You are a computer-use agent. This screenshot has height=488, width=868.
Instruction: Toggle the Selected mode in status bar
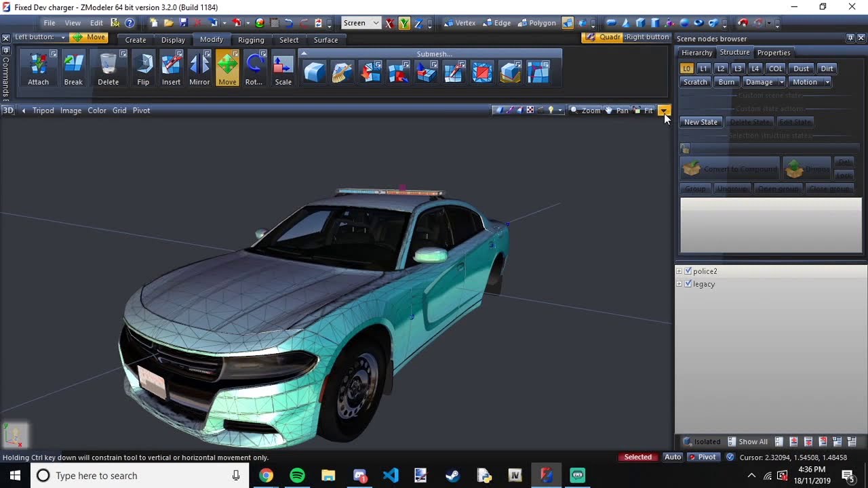(x=638, y=457)
